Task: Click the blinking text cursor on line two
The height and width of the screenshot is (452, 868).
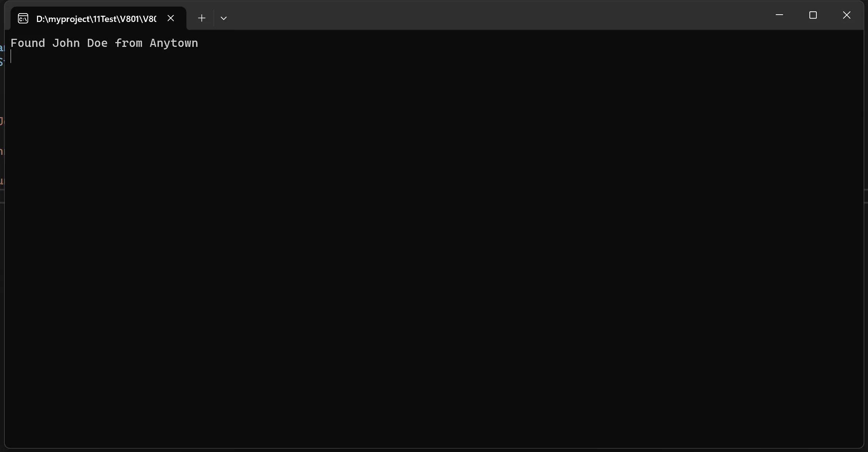Action: pos(11,57)
